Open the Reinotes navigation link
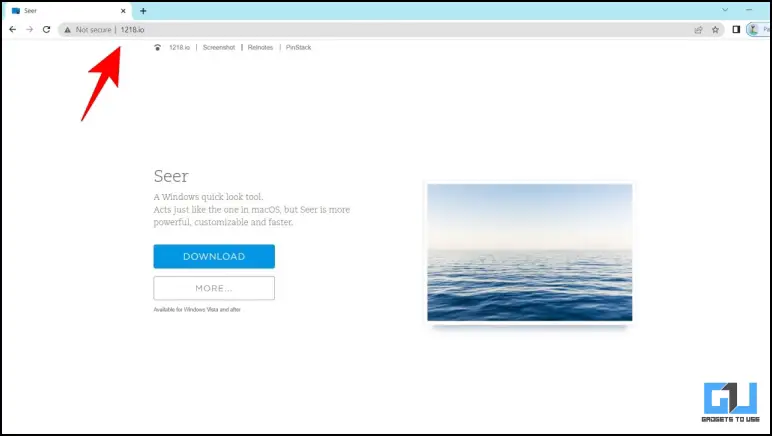Image resolution: width=772 pixels, height=436 pixels. pyautogui.click(x=260, y=47)
